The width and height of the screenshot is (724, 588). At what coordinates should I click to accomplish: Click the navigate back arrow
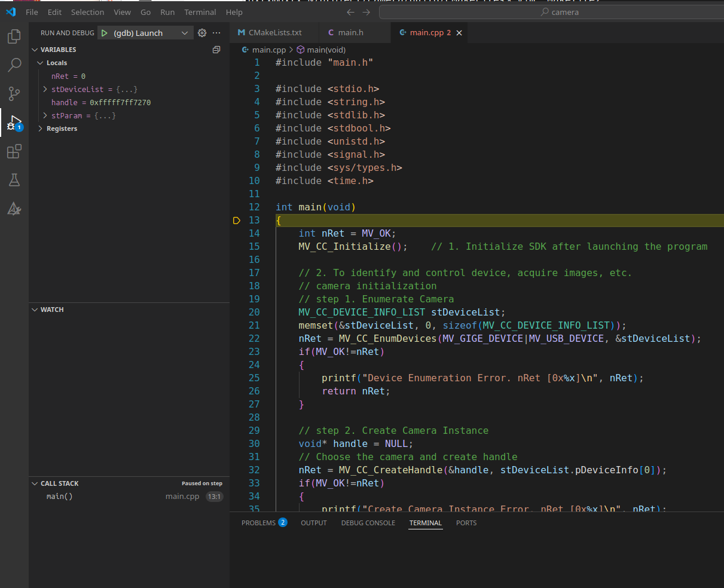point(350,11)
